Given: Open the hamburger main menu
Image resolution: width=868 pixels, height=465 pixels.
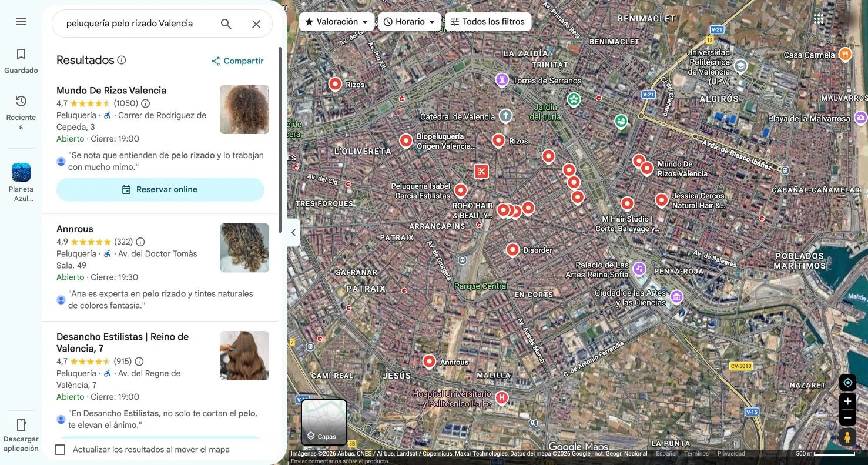Looking at the screenshot, I should click(21, 22).
